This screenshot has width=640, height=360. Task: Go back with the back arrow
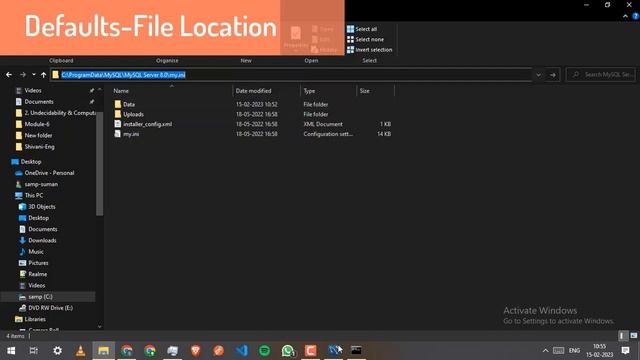coord(9,75)
